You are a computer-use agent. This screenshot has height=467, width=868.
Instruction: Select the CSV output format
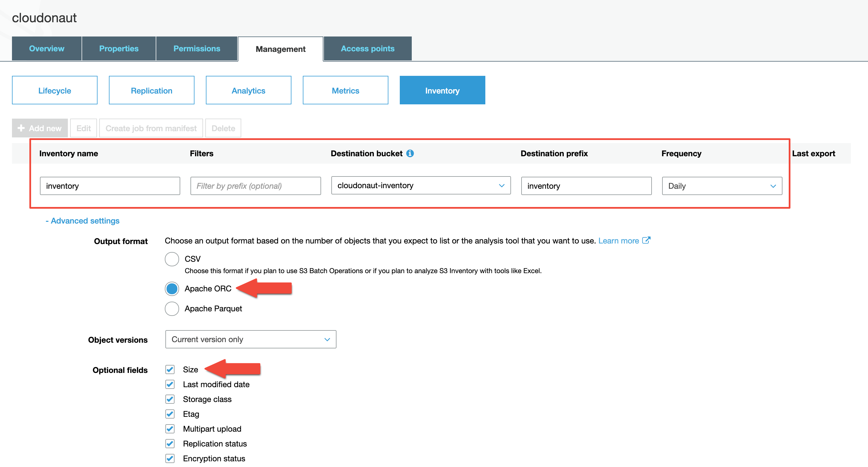172,259
